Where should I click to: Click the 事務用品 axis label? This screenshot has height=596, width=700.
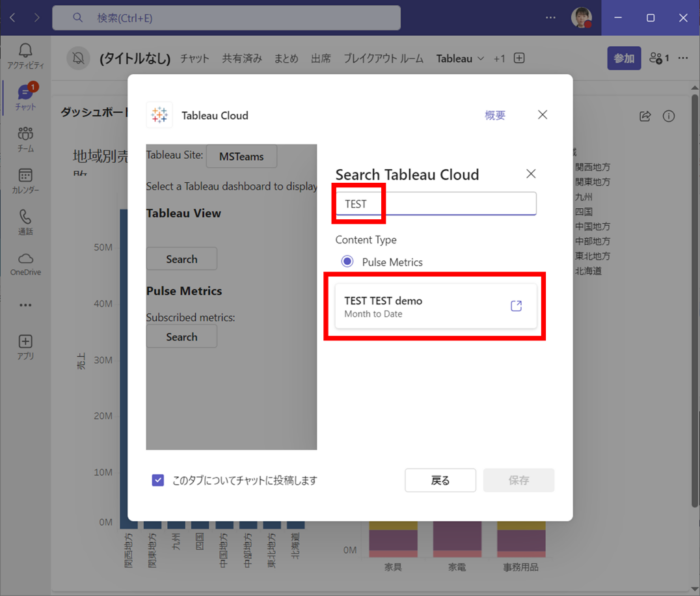[521, 567]
